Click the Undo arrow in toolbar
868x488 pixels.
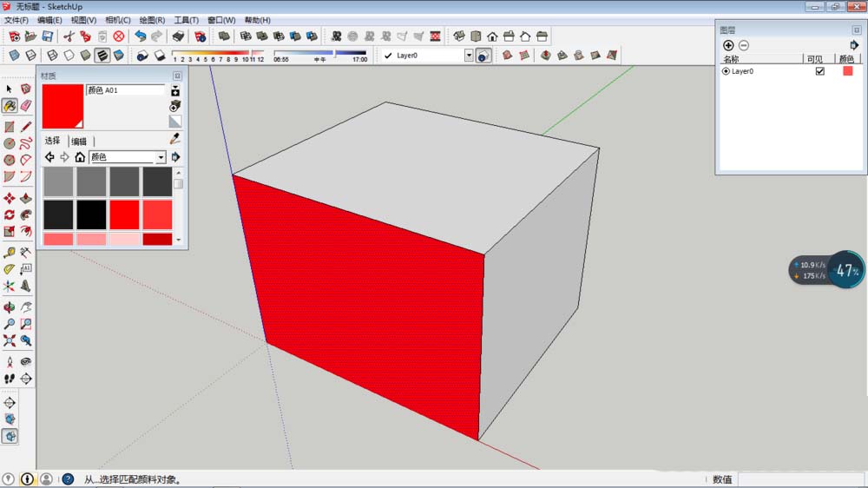coord(141,36)
